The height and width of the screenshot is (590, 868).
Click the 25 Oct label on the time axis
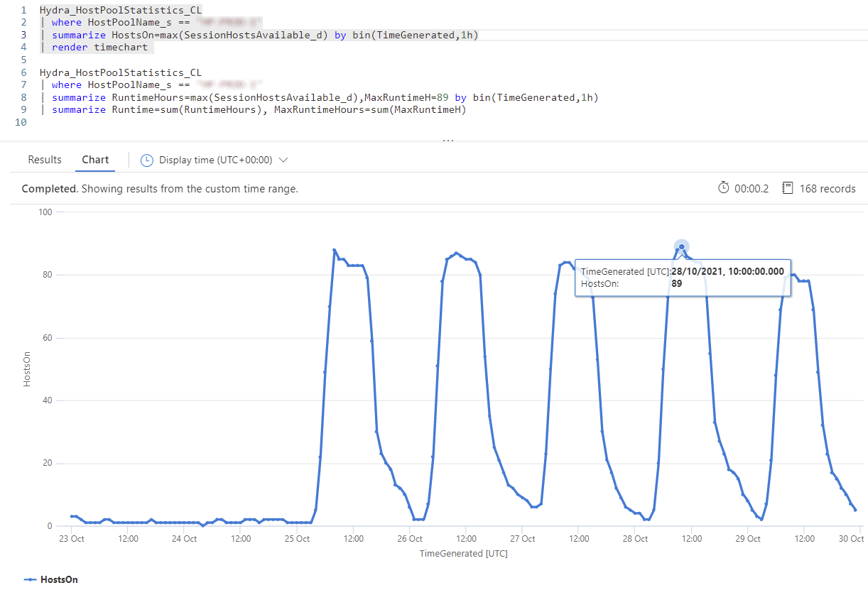coord(297,539)
